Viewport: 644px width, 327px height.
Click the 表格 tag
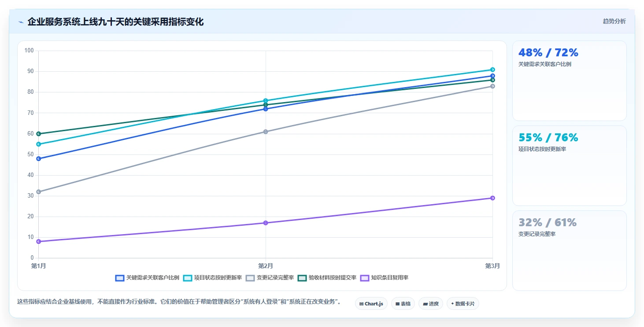tap(403, 304)
